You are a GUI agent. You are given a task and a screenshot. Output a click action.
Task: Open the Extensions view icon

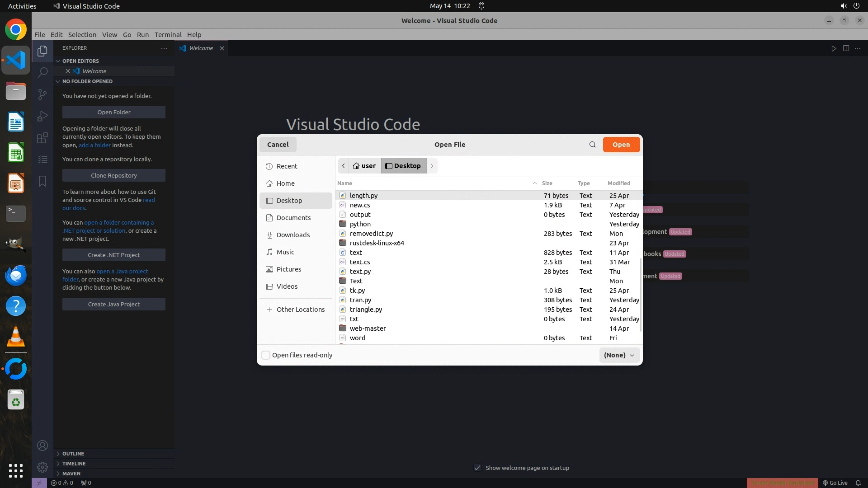(x=42, y=138)
